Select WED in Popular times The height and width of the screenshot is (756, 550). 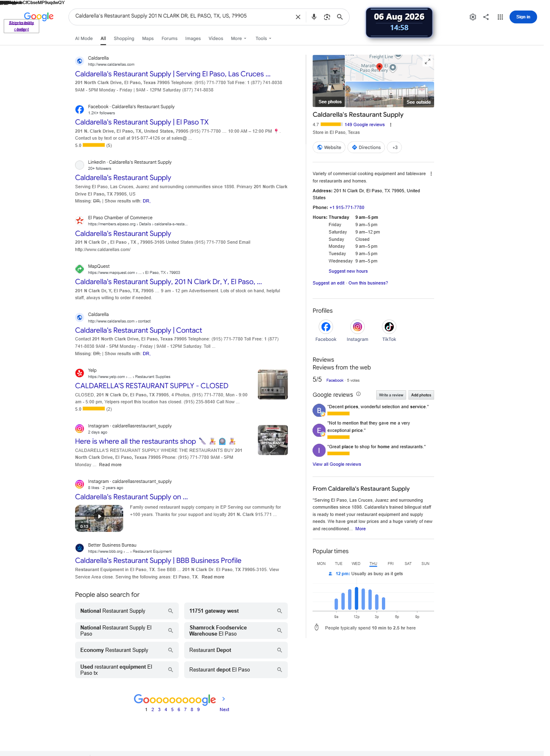[356, 564]
